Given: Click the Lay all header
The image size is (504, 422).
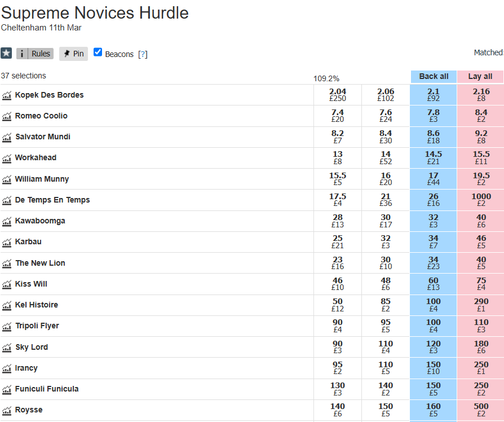Looking at the screenshot, I should click(x=480, y=76).
